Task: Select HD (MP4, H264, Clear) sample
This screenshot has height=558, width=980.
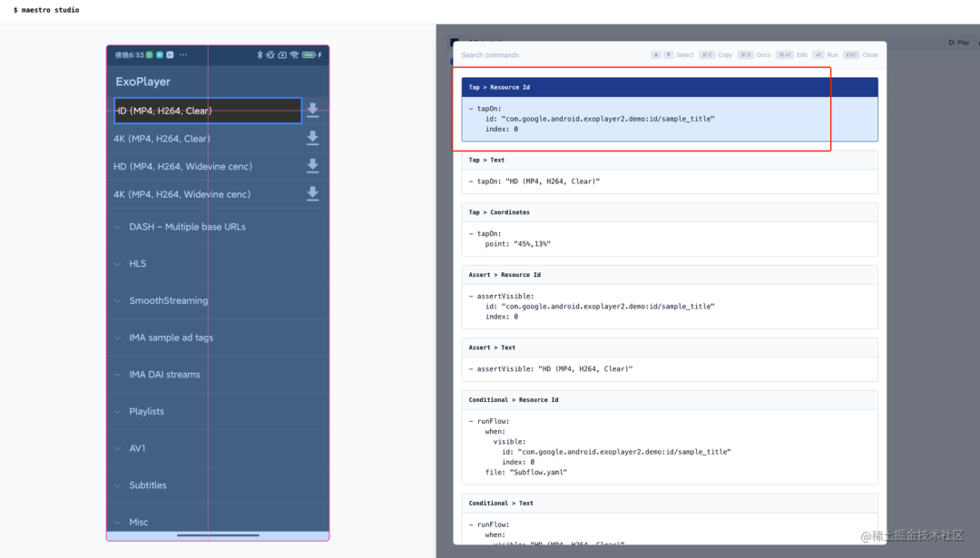Action: click(x=208, y=111)
